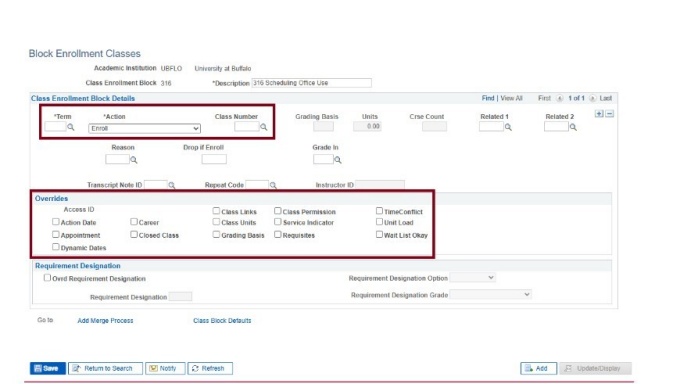
Task: Go to previous row arrow icon
Action: 559,98
